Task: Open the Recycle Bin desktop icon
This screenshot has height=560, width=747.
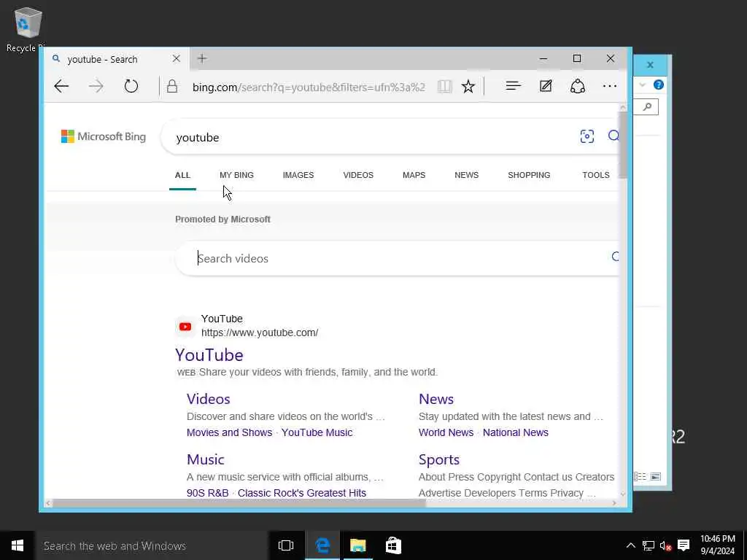Action: coord(28,29)
